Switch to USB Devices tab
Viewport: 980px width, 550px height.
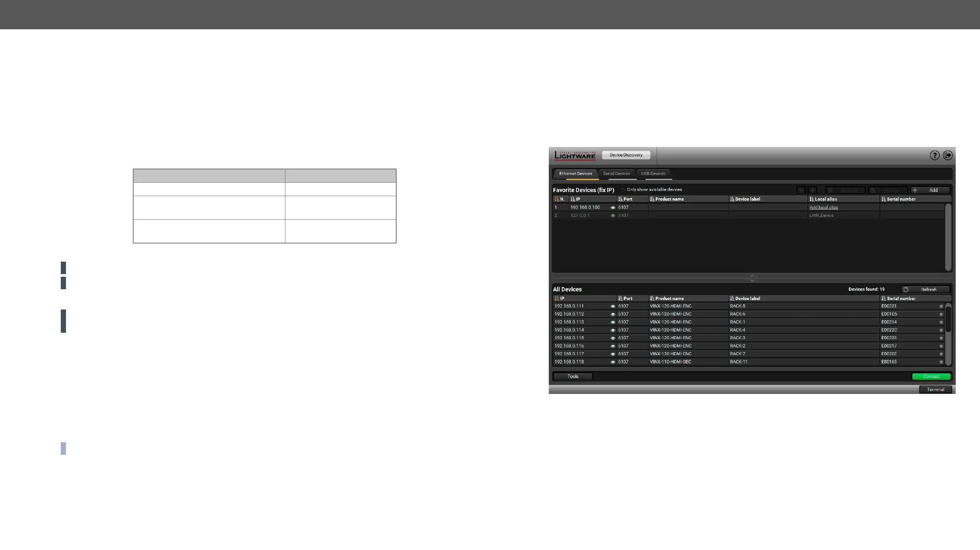[653, 174]
